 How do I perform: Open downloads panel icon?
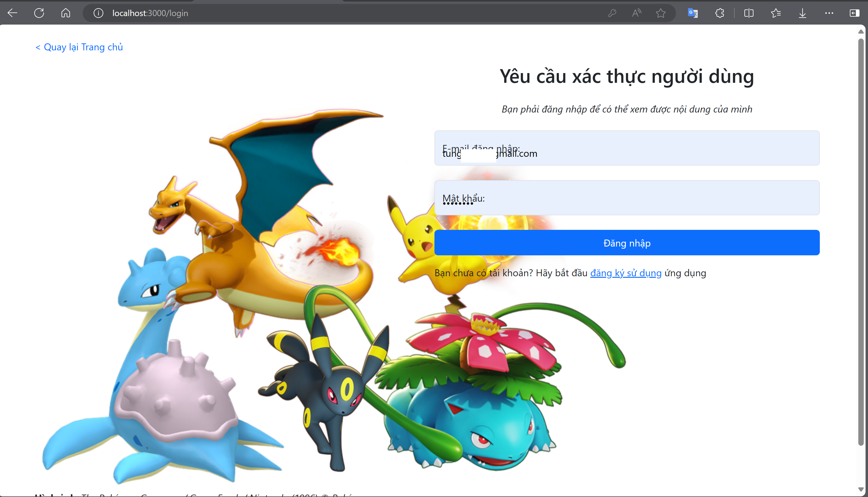(802, 13)
